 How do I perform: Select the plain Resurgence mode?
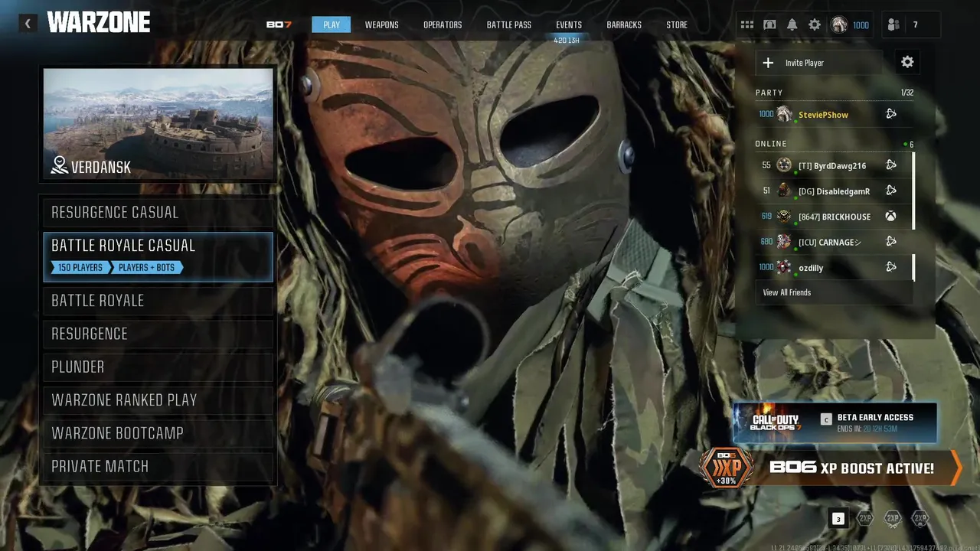158,334
